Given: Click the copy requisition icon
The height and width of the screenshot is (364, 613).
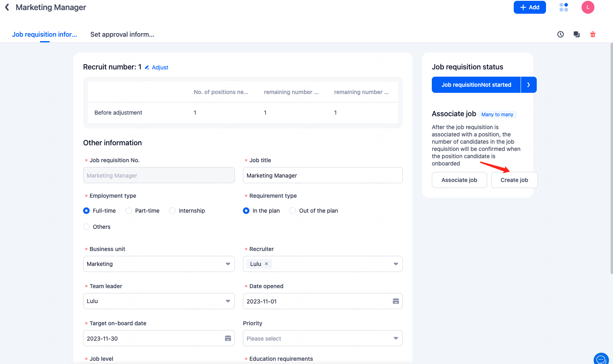Looking at the screenshot, I should click(x=577, y=34).
